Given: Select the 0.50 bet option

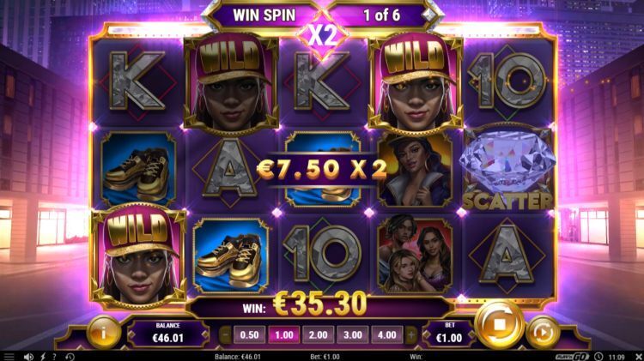Looking at the screenshot, I should pos(249,335).
